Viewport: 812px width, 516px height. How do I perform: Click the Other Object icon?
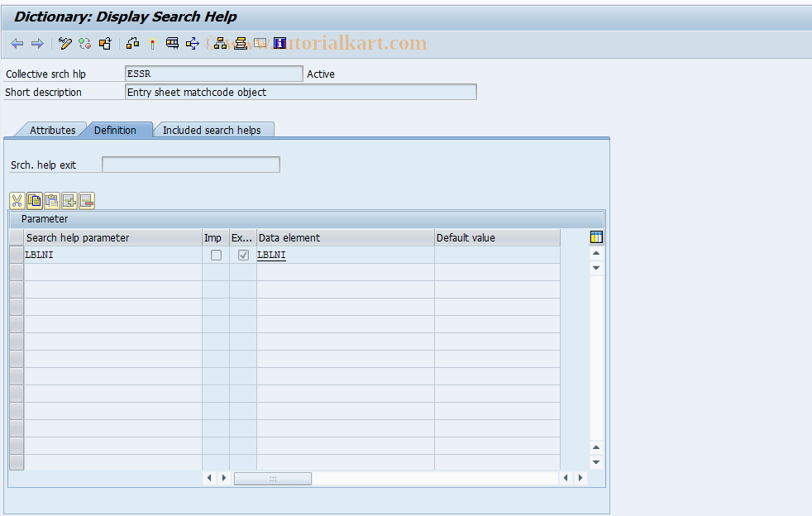tap(105, 44)
